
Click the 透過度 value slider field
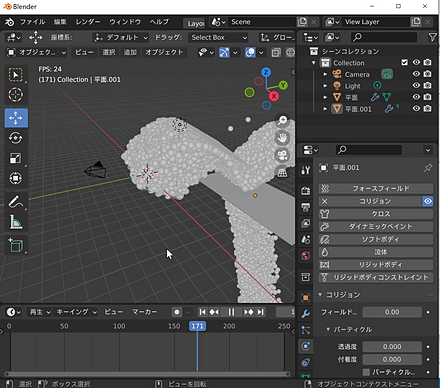pyautogui.click(x=392, y=347)
